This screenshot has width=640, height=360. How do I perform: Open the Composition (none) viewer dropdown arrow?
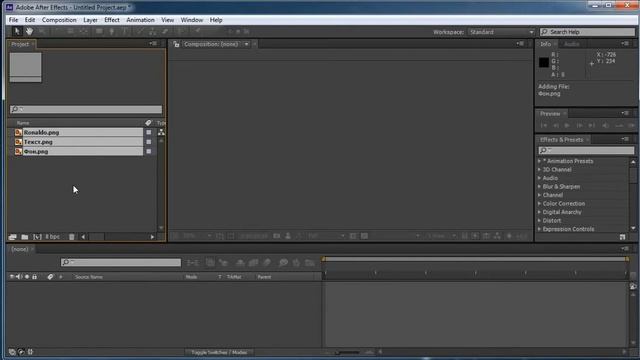247,44
